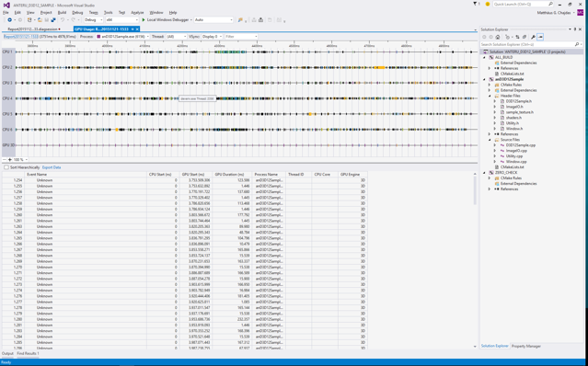Screen dimensions: 588x366
Task: Open the Debug menu
Action: (77, 12)
